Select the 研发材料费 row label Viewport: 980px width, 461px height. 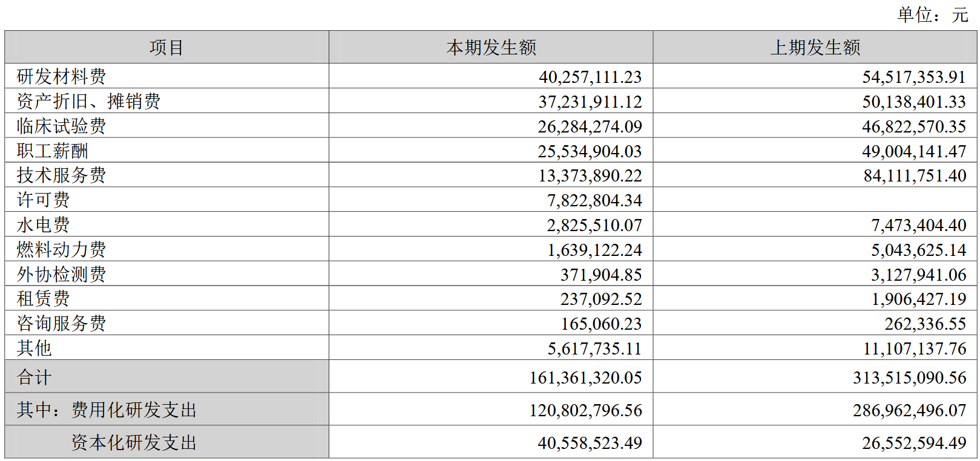pyautogui.click(x=61, y=77)
